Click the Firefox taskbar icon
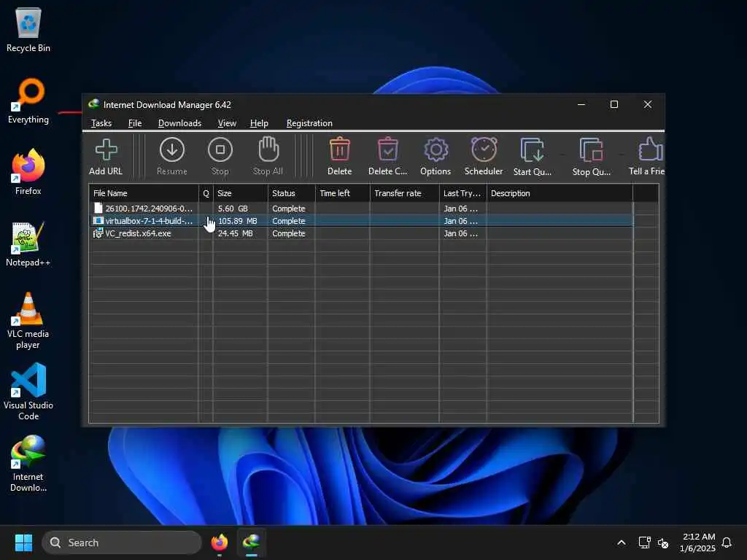 coord(220,542)
